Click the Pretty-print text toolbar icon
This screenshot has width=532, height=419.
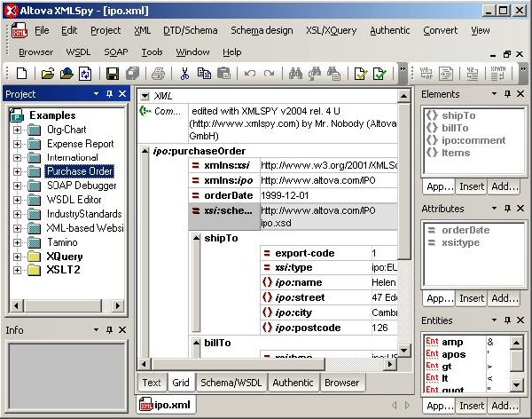point(445,73)
